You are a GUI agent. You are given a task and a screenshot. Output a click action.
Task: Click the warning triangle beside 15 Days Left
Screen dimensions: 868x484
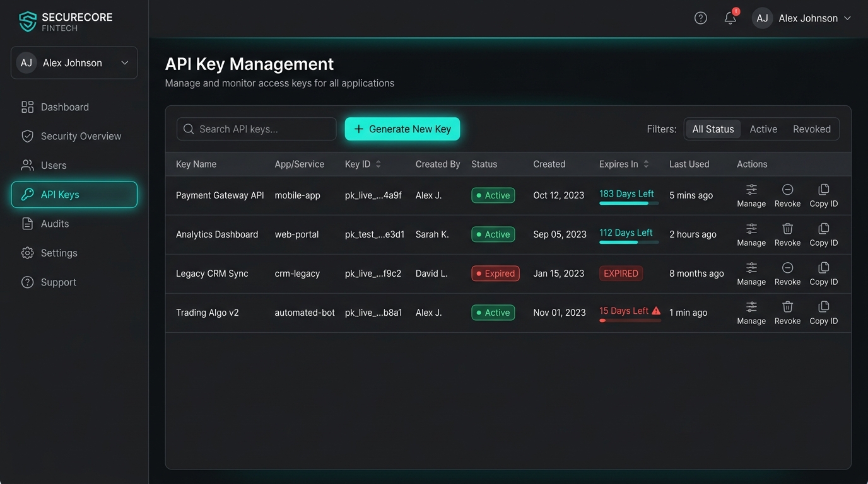point(656,311)
